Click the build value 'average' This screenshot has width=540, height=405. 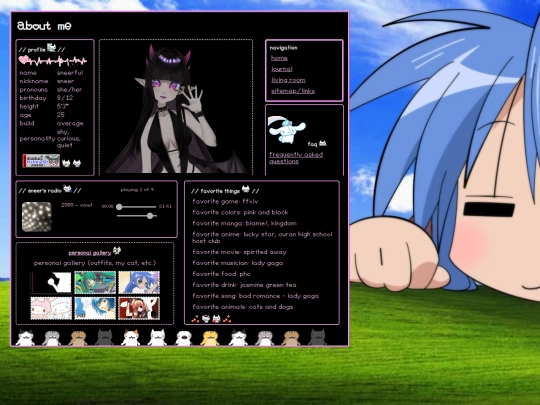click(70, 123)
